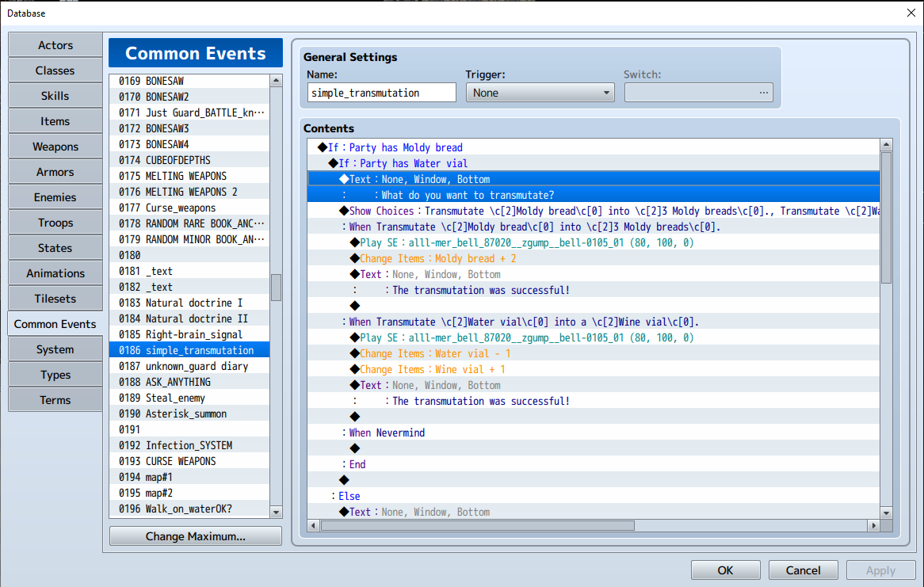Viewport: 924px width, 587px height.
Task: Click the Contents vertical scrollbar thumb
Action: [x=886, y=218]
